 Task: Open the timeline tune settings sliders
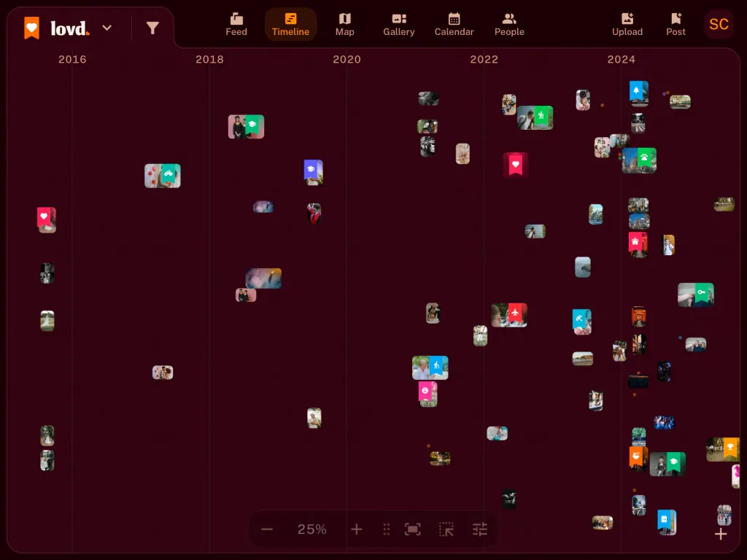pos(480,529)
